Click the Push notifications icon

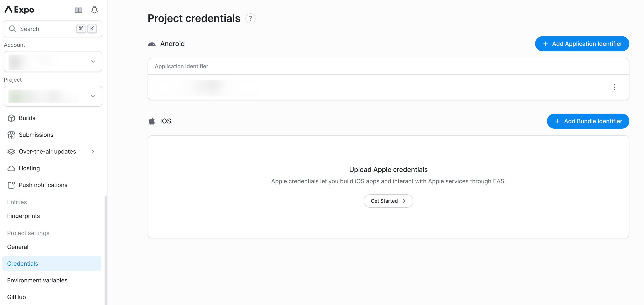point(11,185)
